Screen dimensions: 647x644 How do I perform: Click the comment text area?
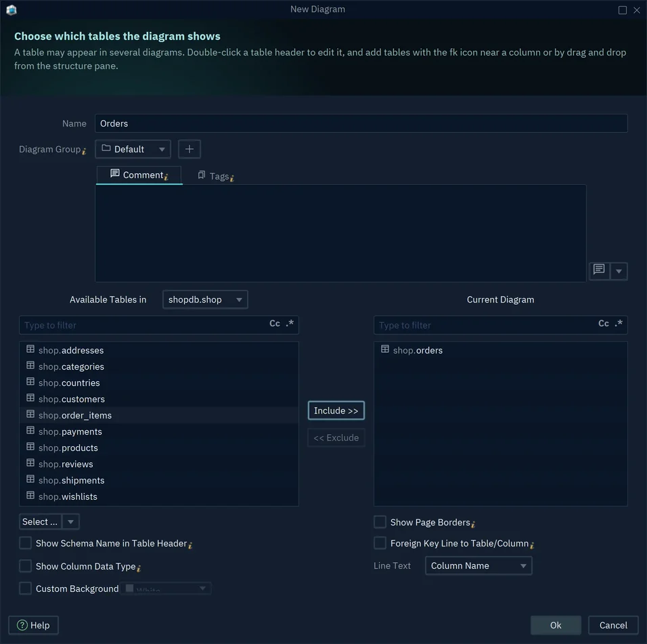click(341, 233)
